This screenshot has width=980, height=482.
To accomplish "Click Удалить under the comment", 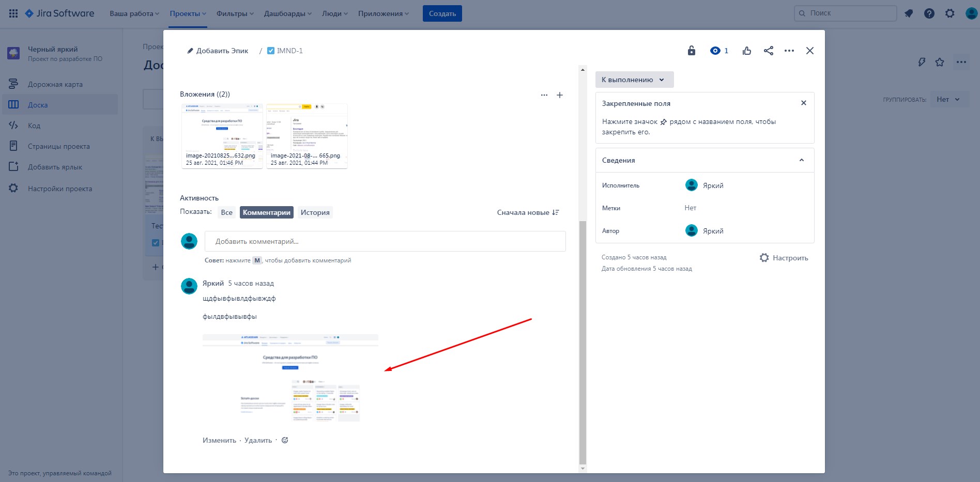I will pos(258,440).
